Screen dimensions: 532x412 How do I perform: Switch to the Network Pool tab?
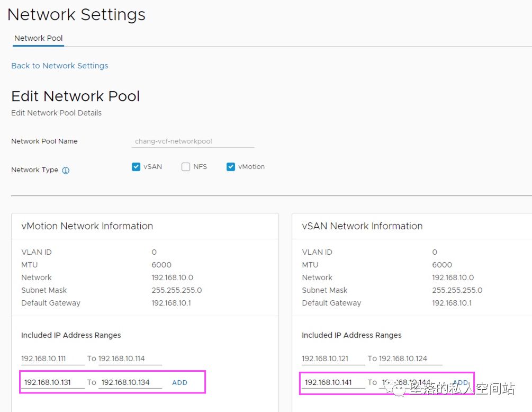[38, 38]
